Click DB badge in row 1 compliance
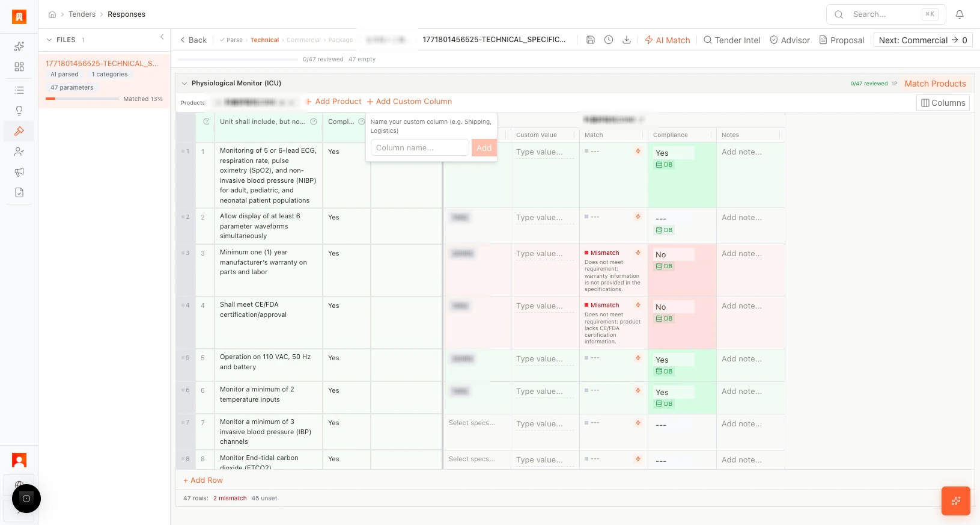Screen dimensions: 980x525 665,165
